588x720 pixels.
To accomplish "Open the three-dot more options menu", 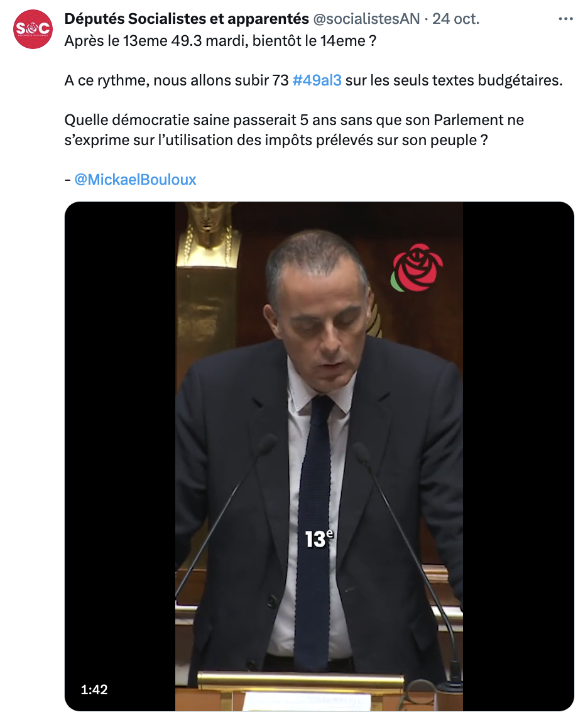I will (565, 19).
